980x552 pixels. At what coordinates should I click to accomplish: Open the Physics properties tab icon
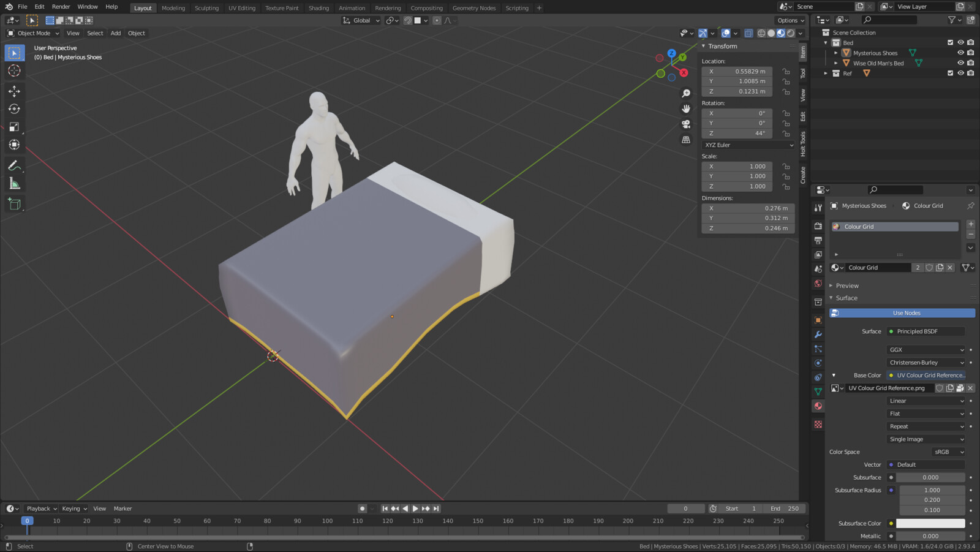818,363
